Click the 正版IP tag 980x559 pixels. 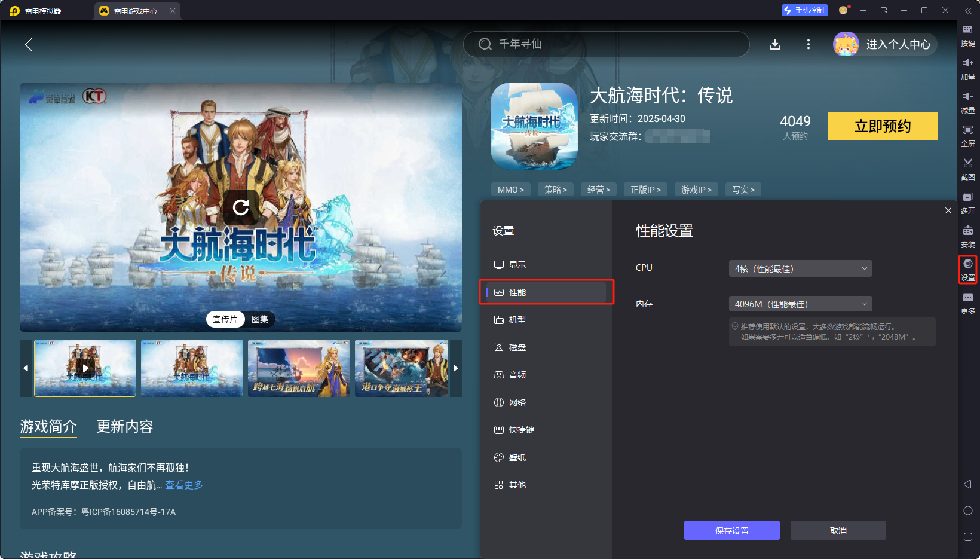click(x=646, y=190)
